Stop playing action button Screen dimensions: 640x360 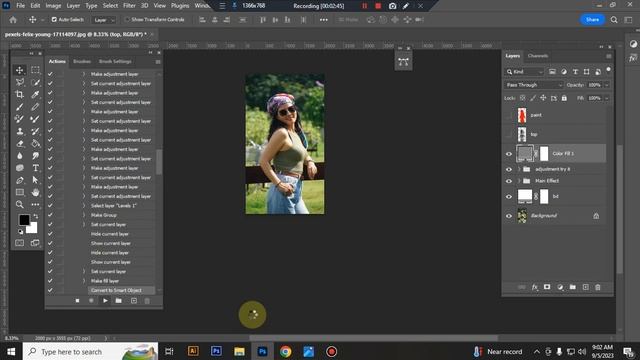click(x=77, y=301)
